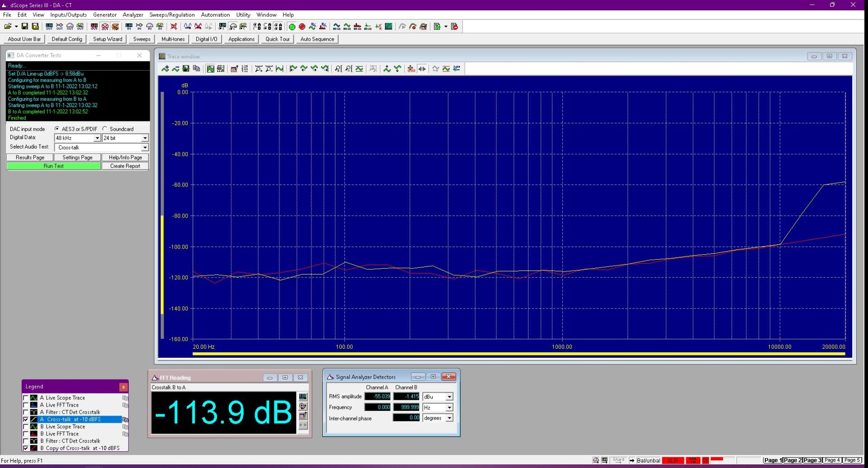This screenshot has width=868, height=468.
Task: Open the Generator menu
Action: (105, 15)
